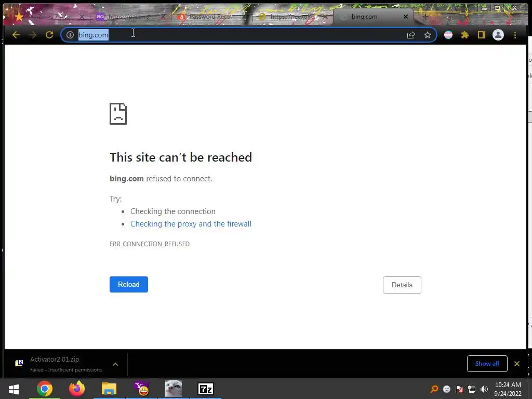The image size is (532, 399).
Task: Open Chrome from the taskbar
Action: (45, 389)
